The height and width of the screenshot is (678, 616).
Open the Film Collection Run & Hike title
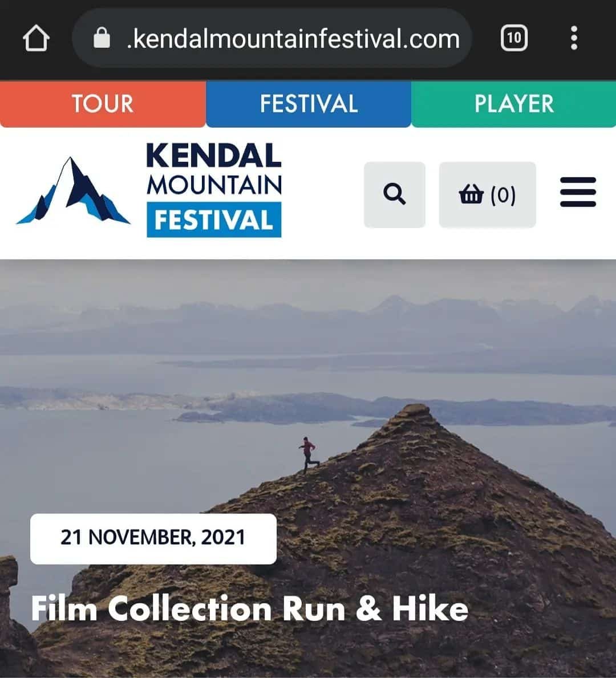coord(250,608)
